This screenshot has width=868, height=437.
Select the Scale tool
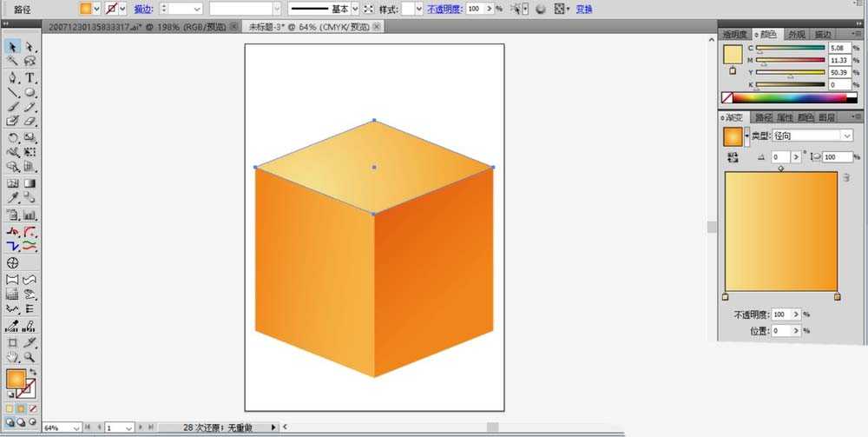coord(30,137)
